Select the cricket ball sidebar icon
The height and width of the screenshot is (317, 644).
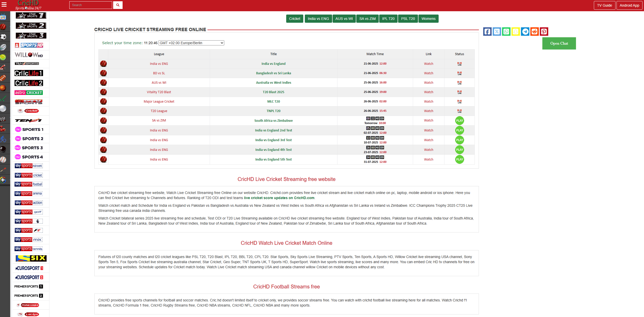coord(3,27)
